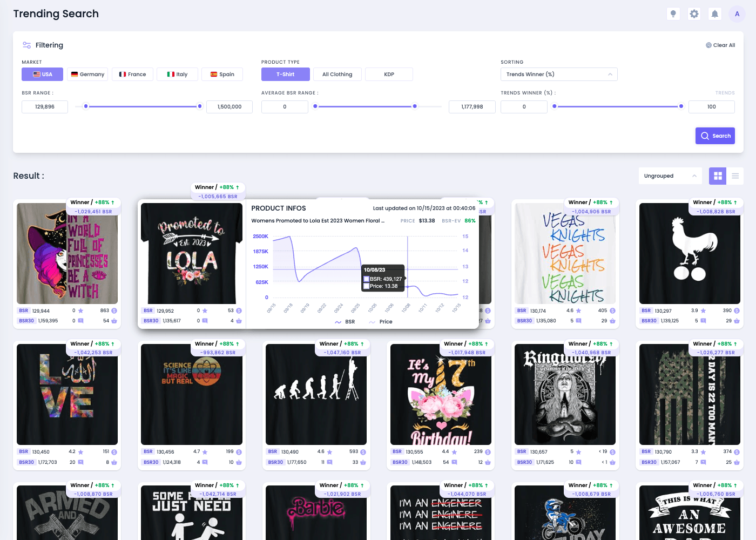Open the Trends Winner (%) sorting dropdown
Image resolution: width=756 pixels, height=540 pixels.
click(x=559, y=75)
